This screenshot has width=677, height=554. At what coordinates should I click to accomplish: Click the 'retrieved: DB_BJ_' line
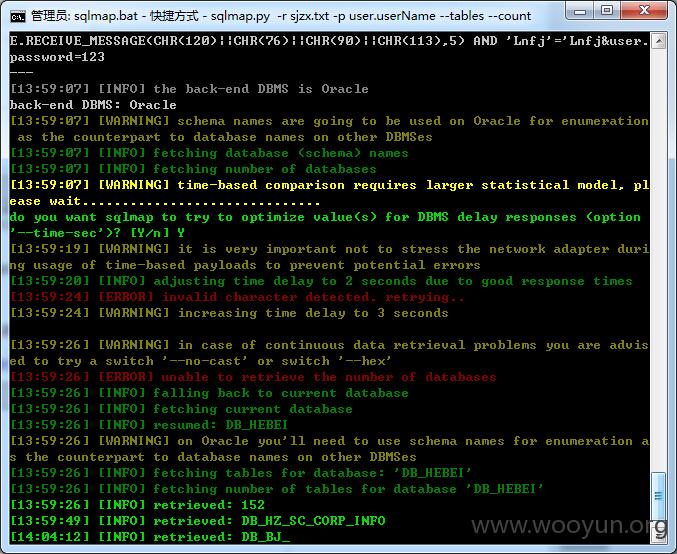150,537
